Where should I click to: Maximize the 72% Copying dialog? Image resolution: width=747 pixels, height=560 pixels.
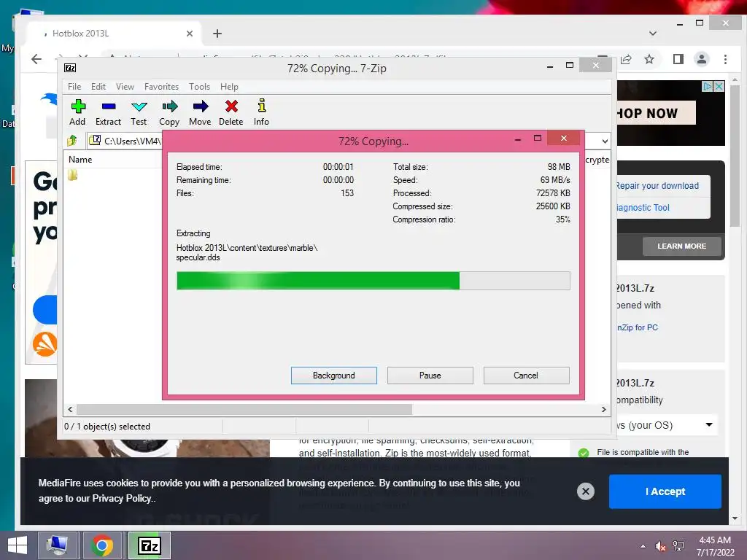(538, 138)
